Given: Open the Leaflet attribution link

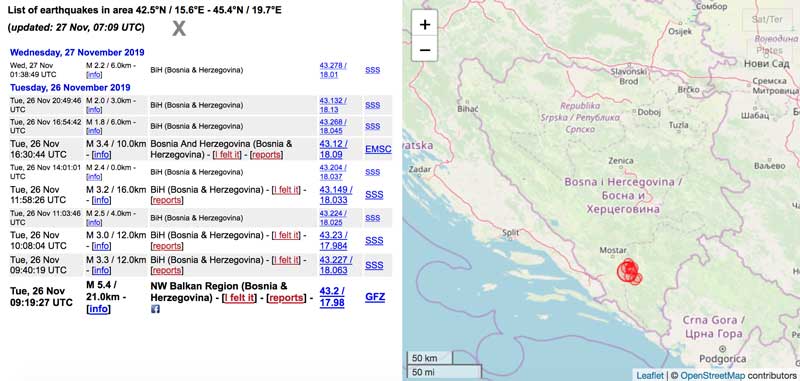Looking at the screenshot, I should pyautogui.click(x=650, y=375).
